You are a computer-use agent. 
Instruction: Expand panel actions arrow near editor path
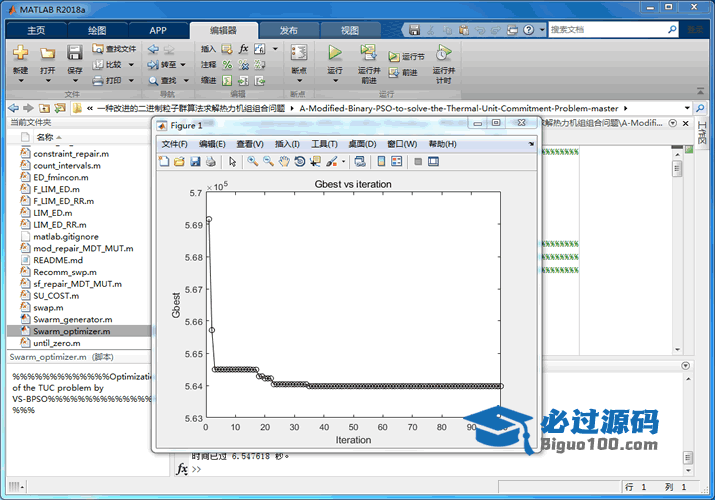pos(672,123)
